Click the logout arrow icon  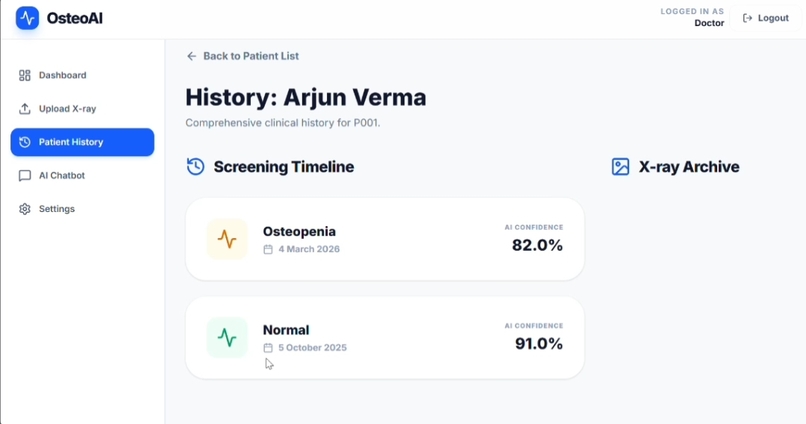tap(747, 18)
